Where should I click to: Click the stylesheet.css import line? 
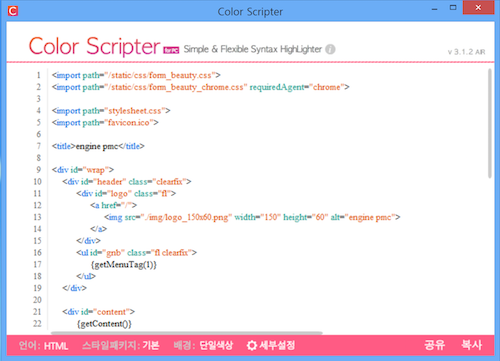coord(111,111)
